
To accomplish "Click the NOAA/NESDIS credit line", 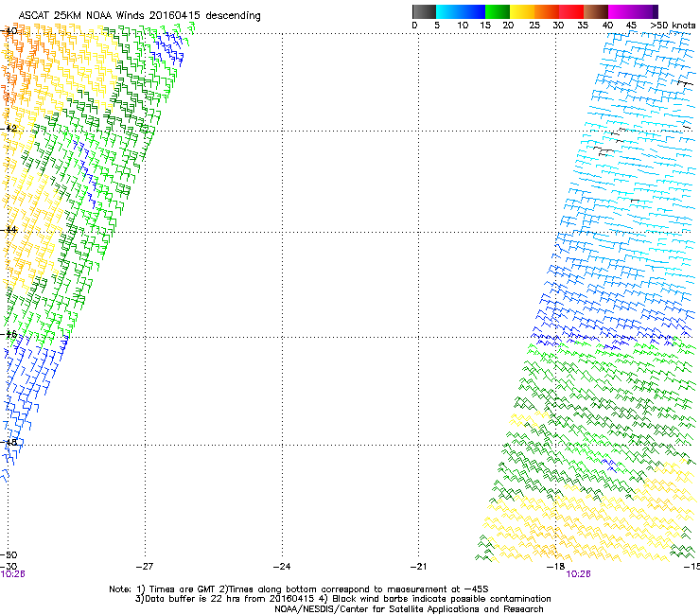I will point(409,609).
